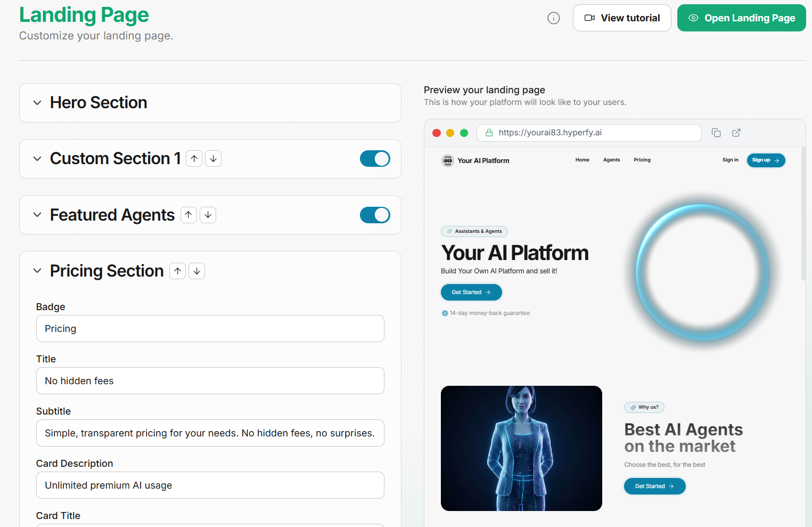
Task: Expand the Featured Agents chevron
Action: tap(37, 215)
